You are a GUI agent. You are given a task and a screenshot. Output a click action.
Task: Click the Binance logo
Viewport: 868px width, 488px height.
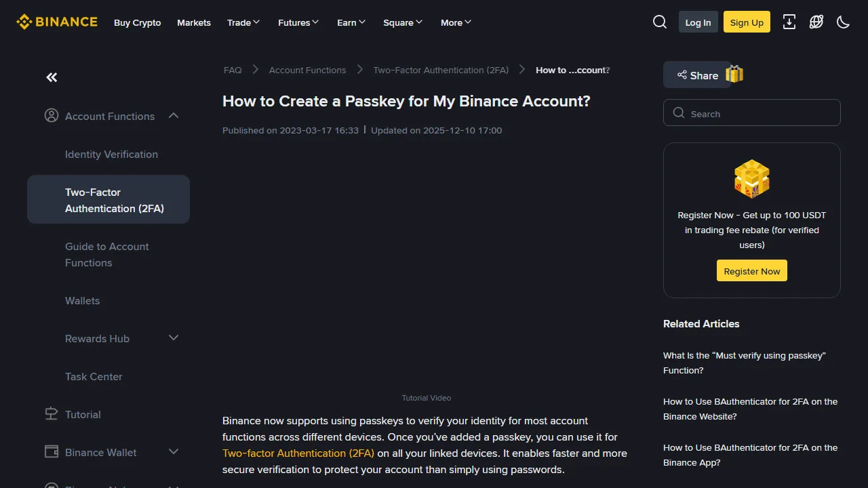coord(57,22)
